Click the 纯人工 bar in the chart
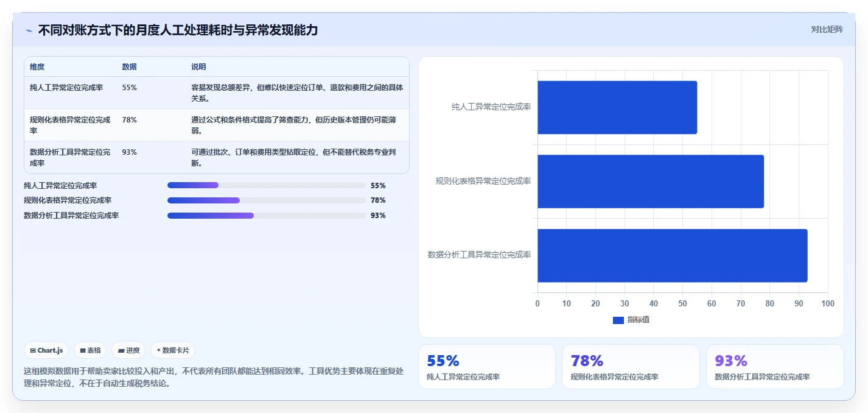868x413 pixels. tap(617, 107)
